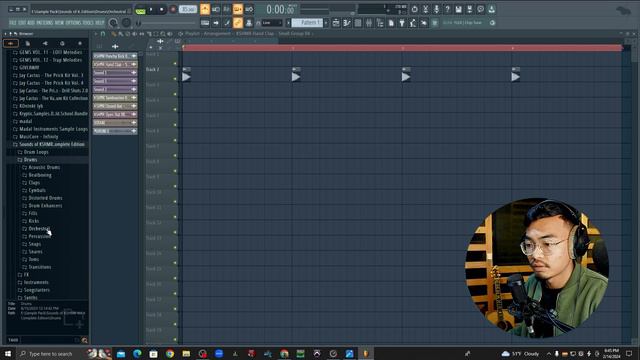The height and width of the screenshot is (360, 640).
Task: Click the undo history arrow icon
Action: click(414, 9)
